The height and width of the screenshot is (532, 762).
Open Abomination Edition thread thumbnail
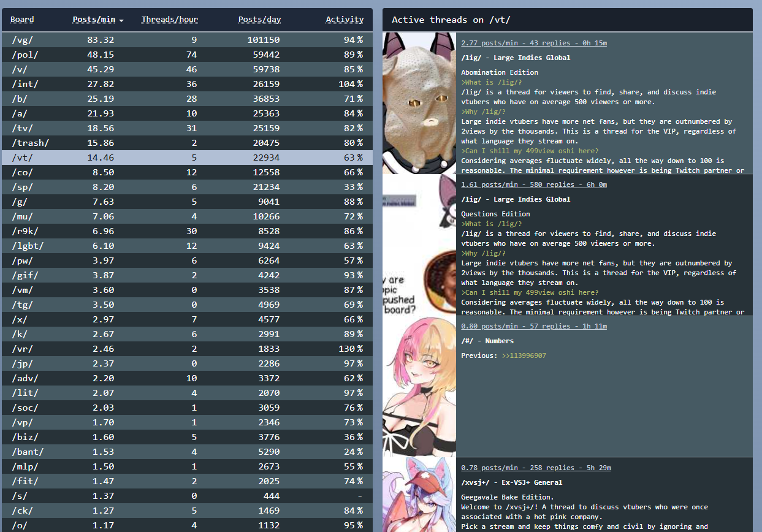point(419,103)
